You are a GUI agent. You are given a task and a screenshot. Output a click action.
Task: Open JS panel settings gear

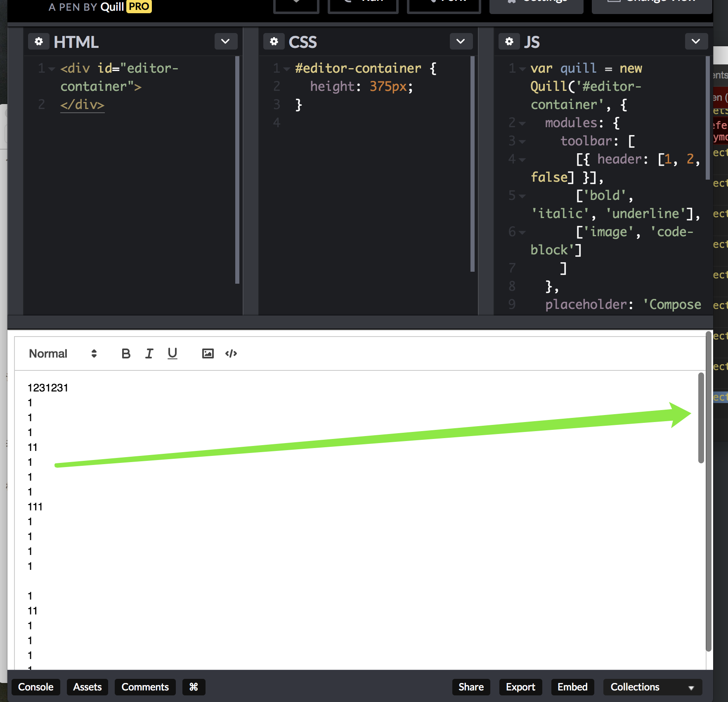509,41
